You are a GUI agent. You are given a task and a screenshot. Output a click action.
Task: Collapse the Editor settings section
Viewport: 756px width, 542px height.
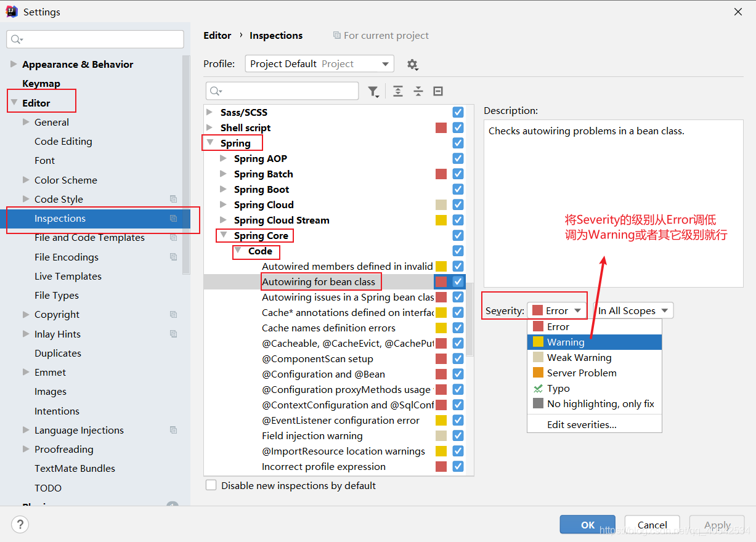(x=14, y=102)
